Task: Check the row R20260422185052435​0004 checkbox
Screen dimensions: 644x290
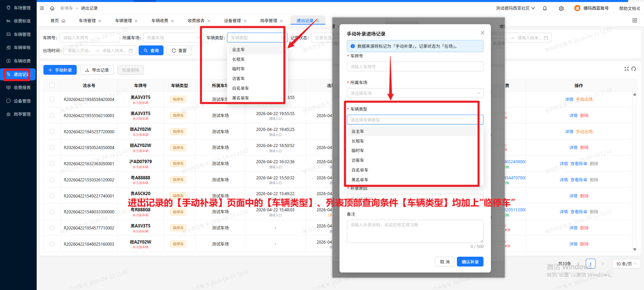Action: click(52, 147)
